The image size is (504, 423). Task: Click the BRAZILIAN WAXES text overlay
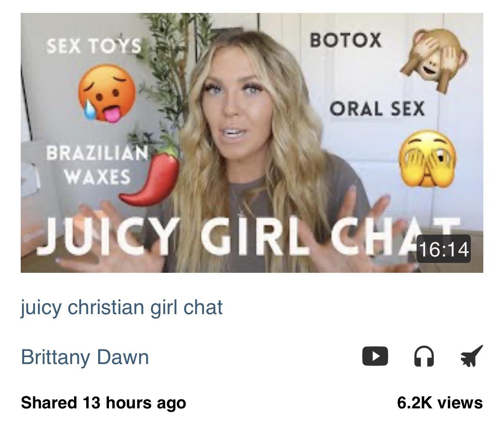pyautogui.click(x=97, y=165)
